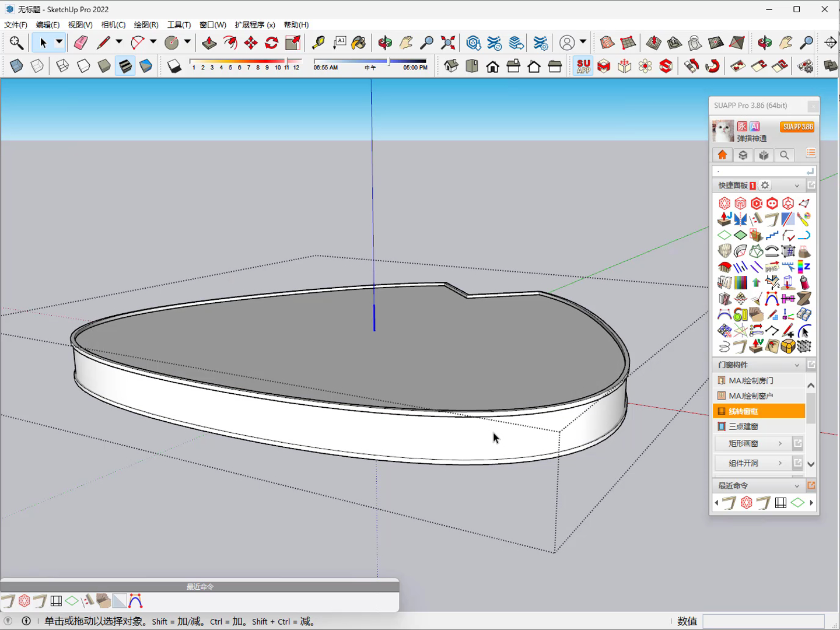Select the Move tool

(x=251, y=43)
